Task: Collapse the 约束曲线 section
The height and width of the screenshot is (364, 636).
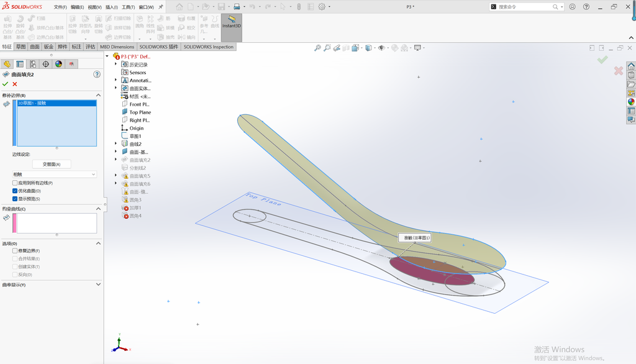Action: 98,209
